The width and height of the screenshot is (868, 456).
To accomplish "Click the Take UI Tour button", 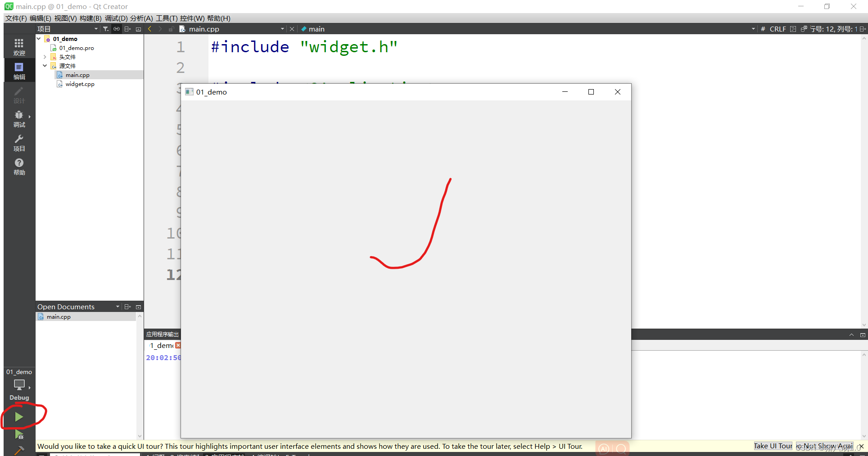I will [773, 446].
